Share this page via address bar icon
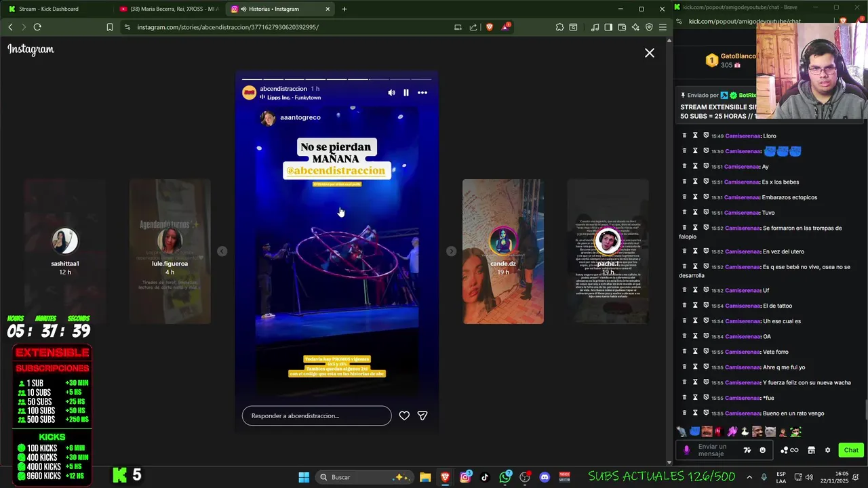Image resolution: width=868 pixels, height=488 pixels. [x=473, y=27]
